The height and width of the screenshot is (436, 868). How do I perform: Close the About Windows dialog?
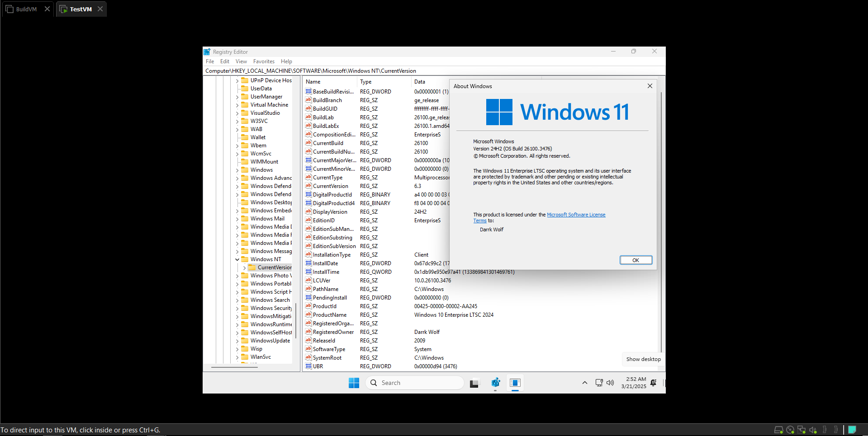(650, 86)
